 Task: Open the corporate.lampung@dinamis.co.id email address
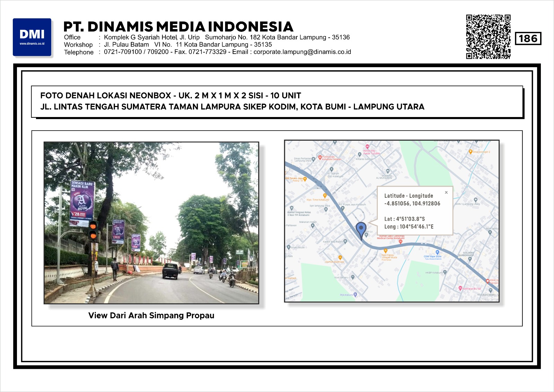[302, 52]
